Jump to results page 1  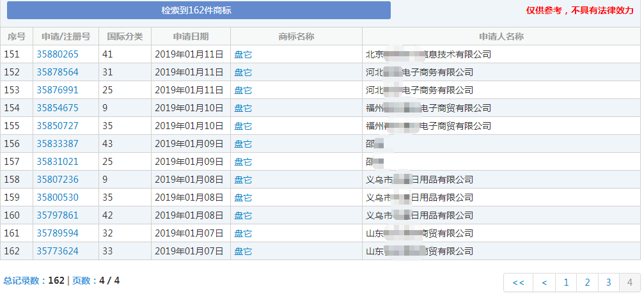pyautogui.click(x=566, y=282)
